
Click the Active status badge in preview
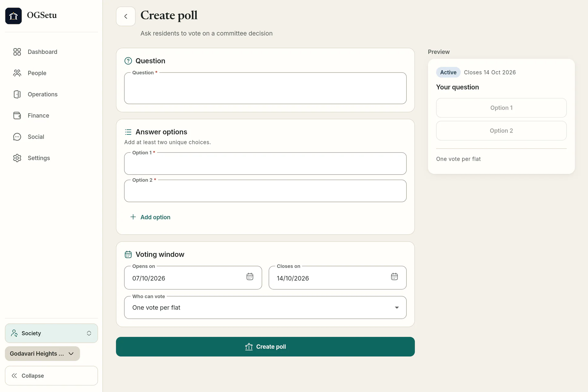448,72
